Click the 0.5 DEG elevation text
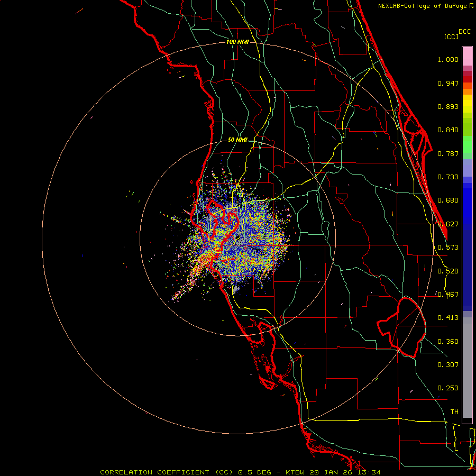Viewport: 476px width, 476px height. coord(255,472)
